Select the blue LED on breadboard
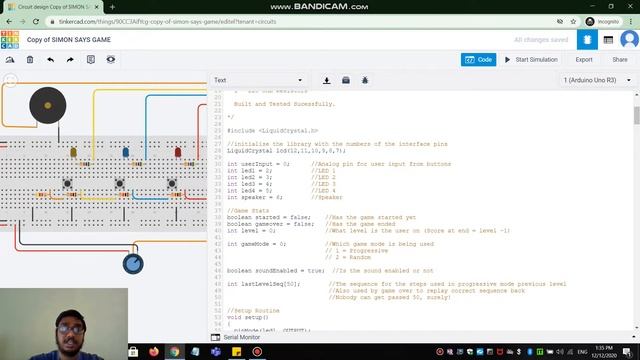Screen dimensions: 640x360 pyautogui.click(x=126, y=152)
